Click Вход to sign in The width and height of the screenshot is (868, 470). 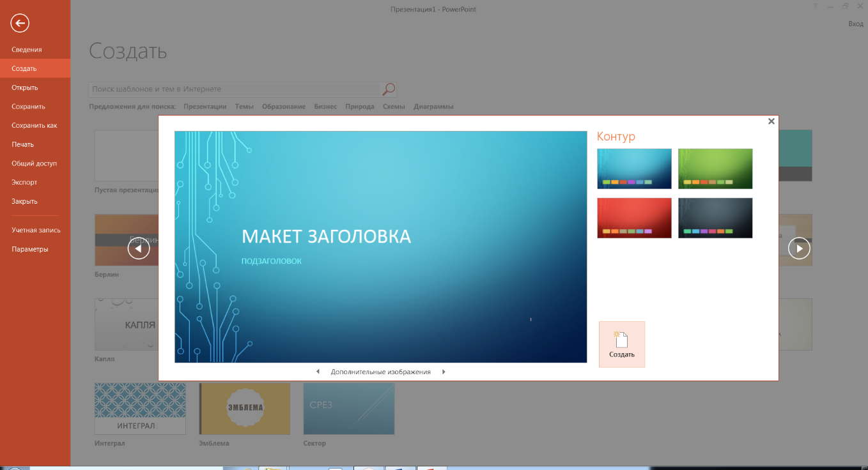coord(855,24)
